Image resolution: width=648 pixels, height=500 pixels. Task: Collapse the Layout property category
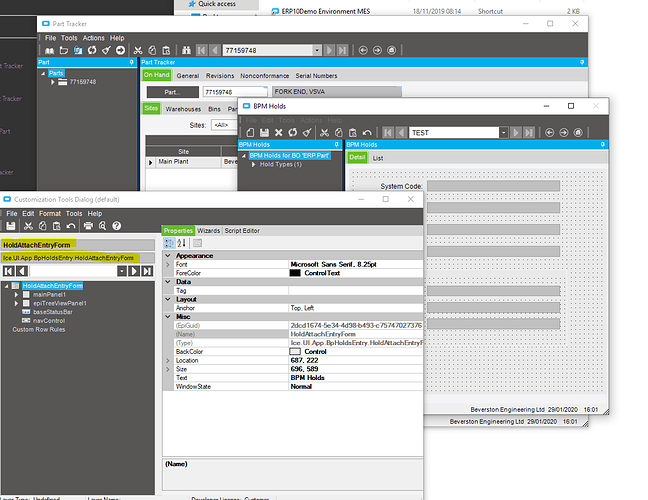tap(168, 299)
